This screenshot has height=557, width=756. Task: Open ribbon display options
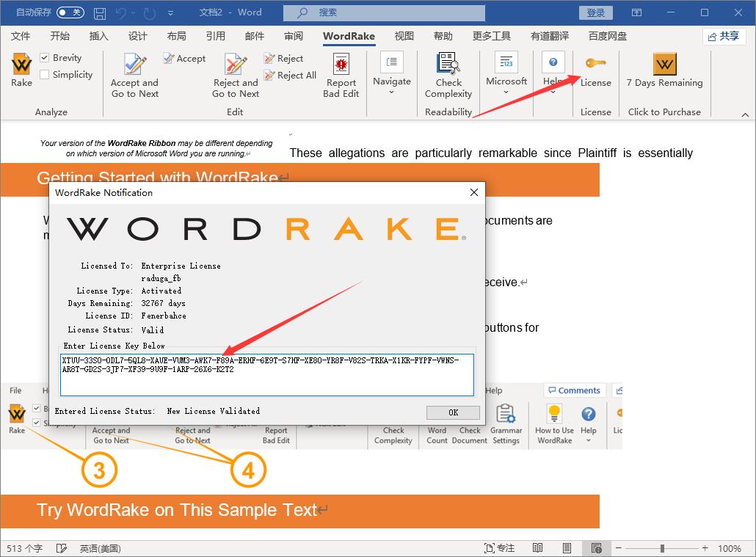pyautogui.click(x=636, y=12)
